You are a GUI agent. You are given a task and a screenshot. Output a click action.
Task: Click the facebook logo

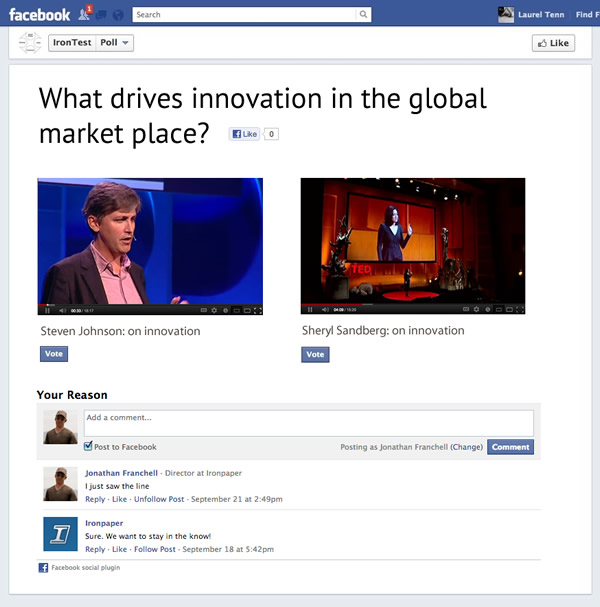pyautogui.click(x=39, y=15)
